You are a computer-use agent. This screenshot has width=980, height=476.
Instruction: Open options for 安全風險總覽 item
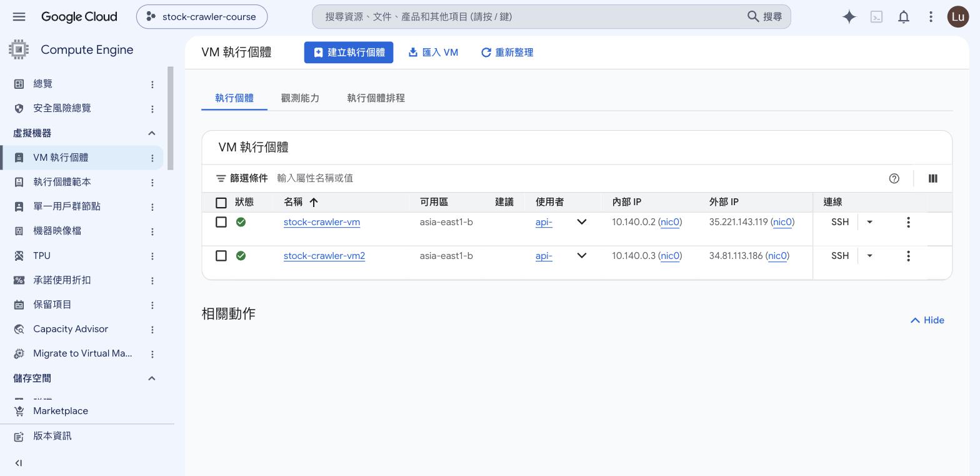(152, 109)
